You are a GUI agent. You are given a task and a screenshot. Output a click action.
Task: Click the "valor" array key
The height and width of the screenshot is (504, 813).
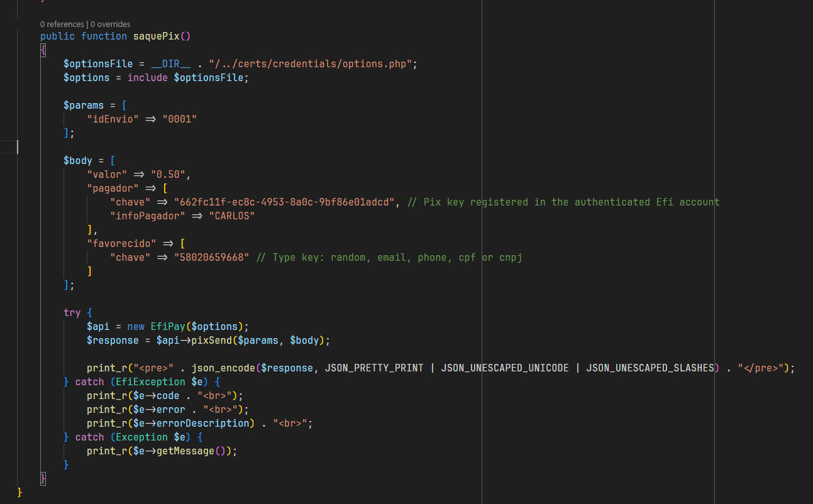[108, 175]
